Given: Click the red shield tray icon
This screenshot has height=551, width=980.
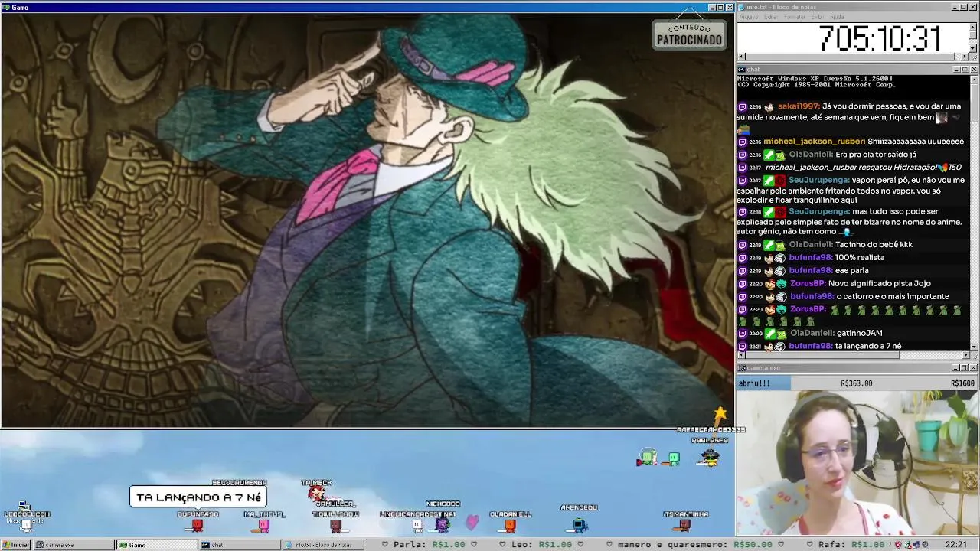Looking at the screenshot, I should 899,545.
